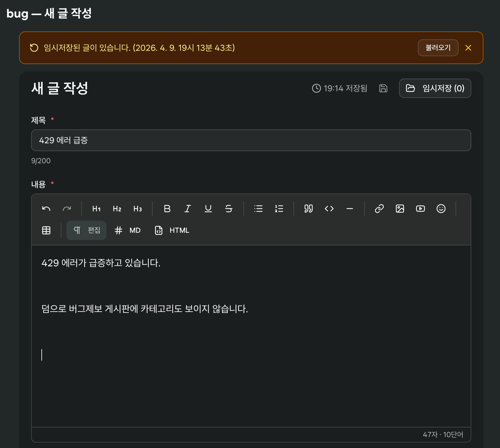Click the line starting with 덤으로 버그제보
The image size is (500, 448).
tap(145, 309)
